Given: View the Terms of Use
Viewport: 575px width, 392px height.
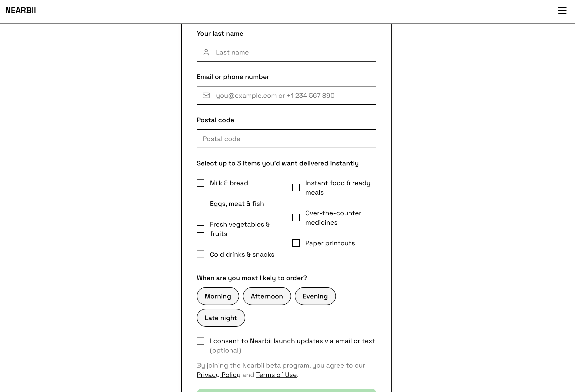Looking at the screenshot, I should tap(276, 375).
